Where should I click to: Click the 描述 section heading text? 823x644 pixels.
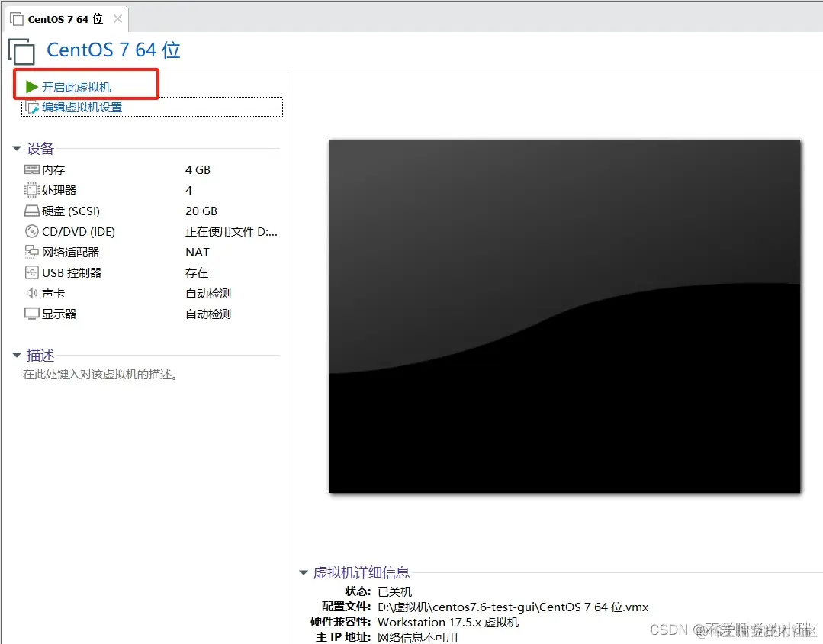pyautogui.click(x=40, y=356)
